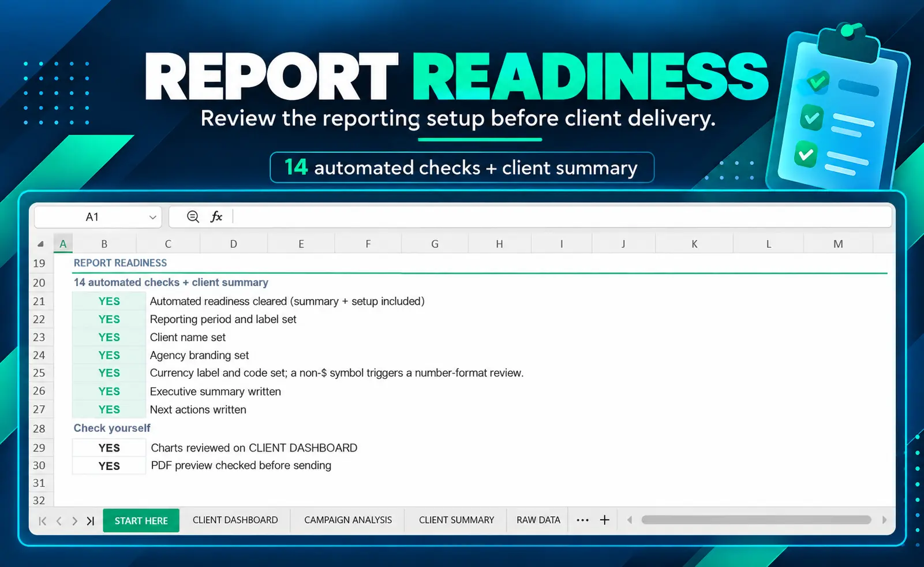Jump to last sheet with navigation arrow
This screenshot has width=924, height=567.
point(90,521)
